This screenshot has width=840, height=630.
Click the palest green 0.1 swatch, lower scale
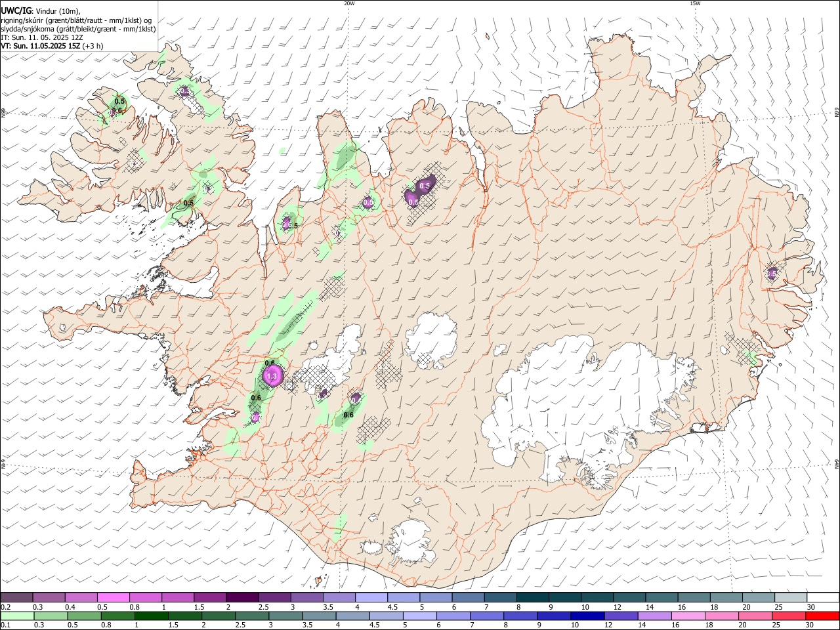pos(17,616)
